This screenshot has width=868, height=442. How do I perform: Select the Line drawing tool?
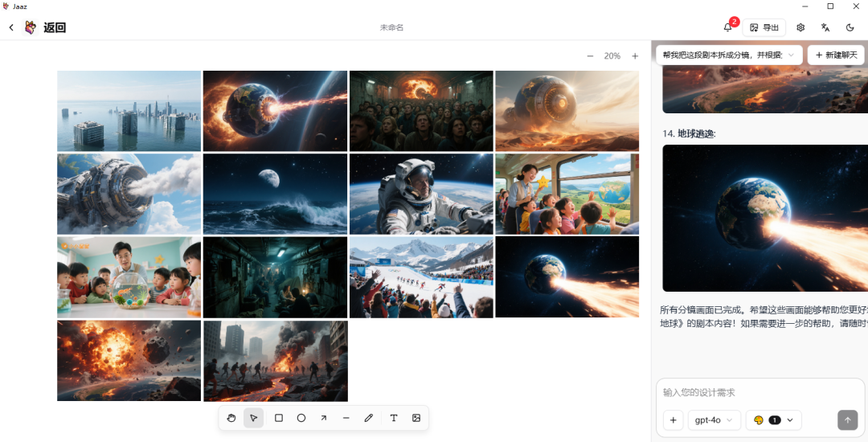tap(346, 418)
